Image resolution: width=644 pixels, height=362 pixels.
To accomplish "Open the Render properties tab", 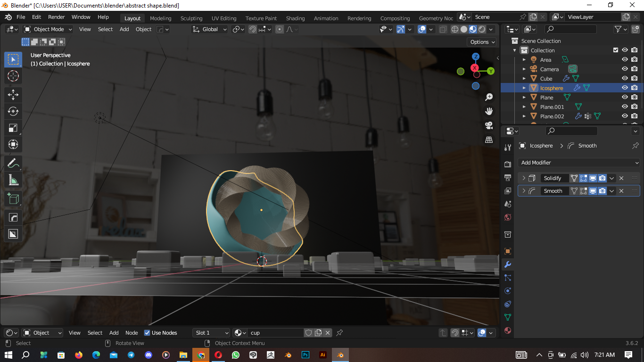I will [x=508, y=165].
